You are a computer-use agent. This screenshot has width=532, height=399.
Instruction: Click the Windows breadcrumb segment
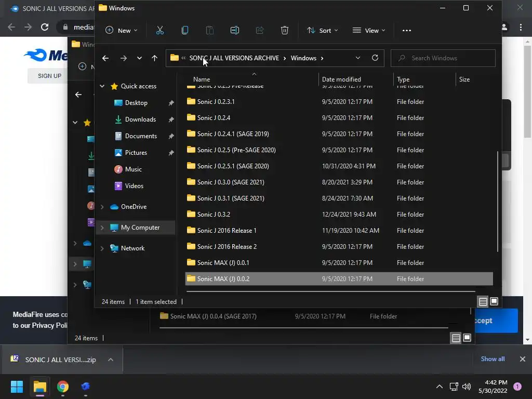303,58
